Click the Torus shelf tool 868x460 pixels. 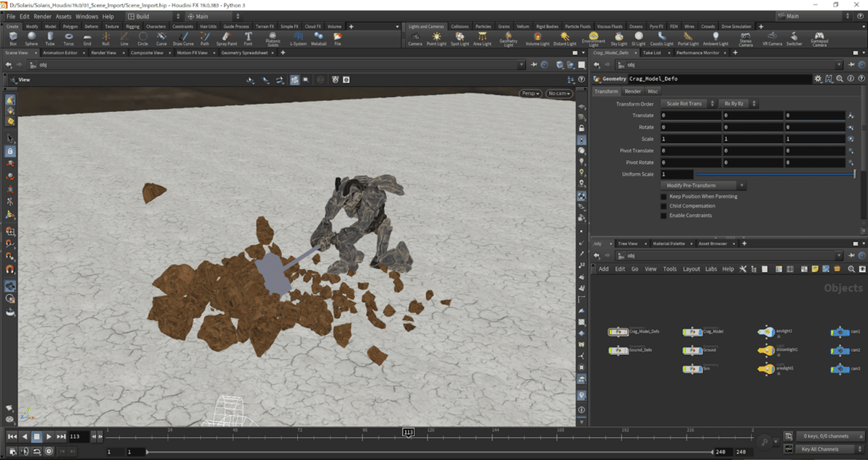69,38
